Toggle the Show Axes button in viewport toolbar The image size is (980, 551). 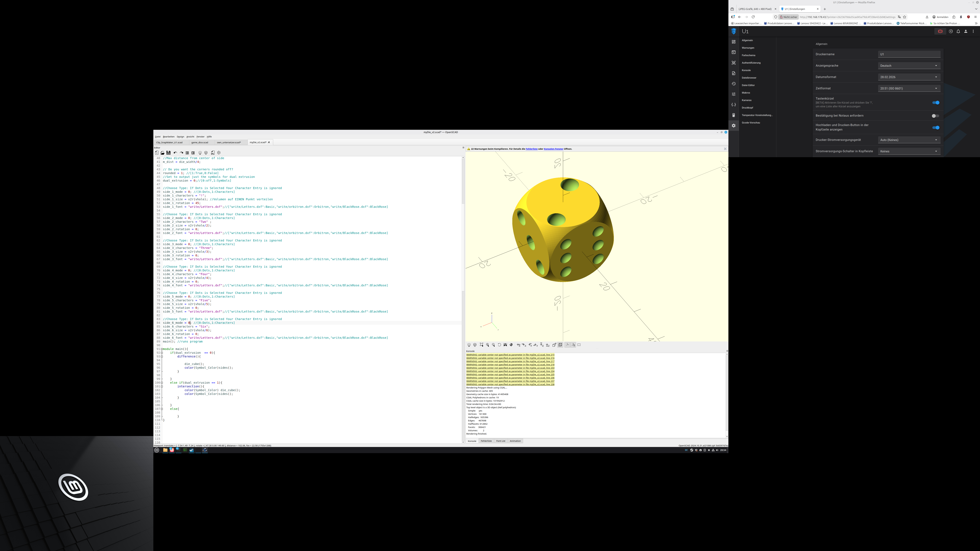568,345
